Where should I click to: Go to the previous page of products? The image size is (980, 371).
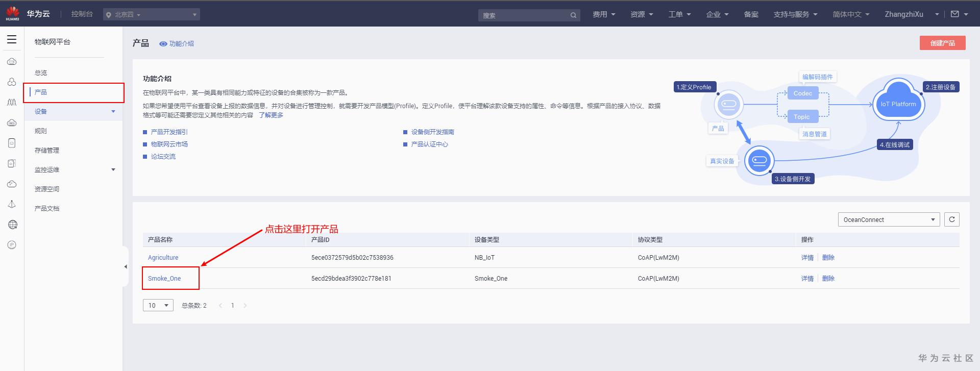click(220, 306)
